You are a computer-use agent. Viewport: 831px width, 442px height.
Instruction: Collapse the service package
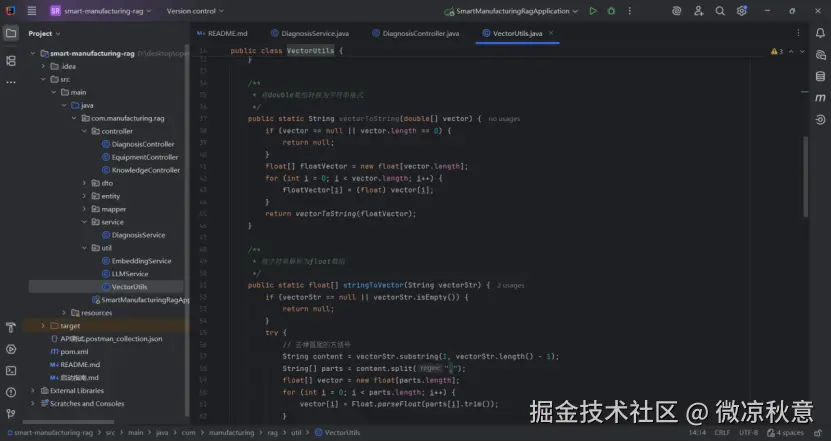(84, 222)
